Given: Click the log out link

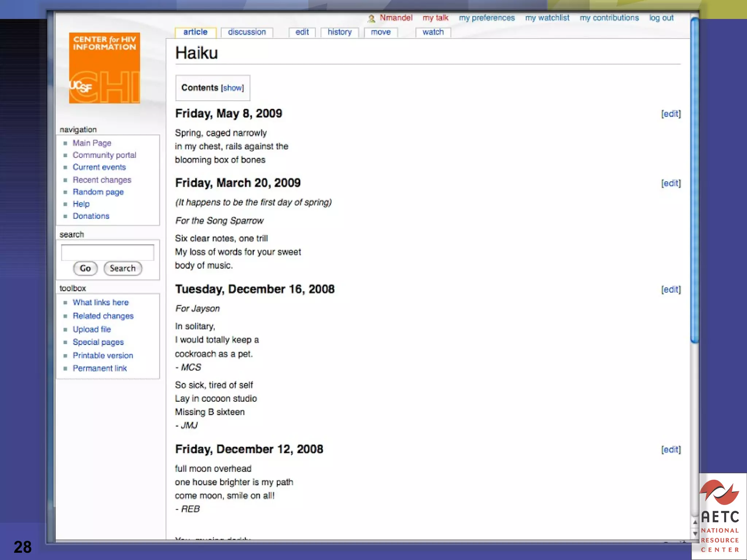Looking at the screenshot, I should (661, 18).
